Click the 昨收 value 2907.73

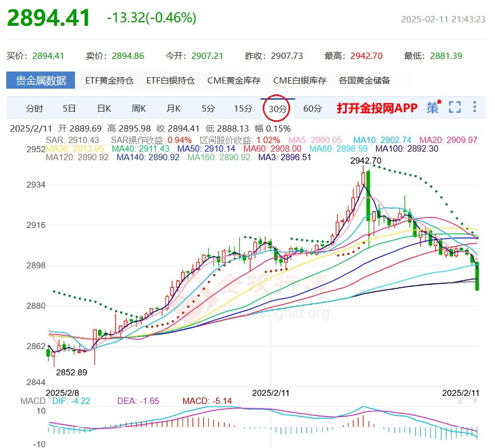[287, 56]
